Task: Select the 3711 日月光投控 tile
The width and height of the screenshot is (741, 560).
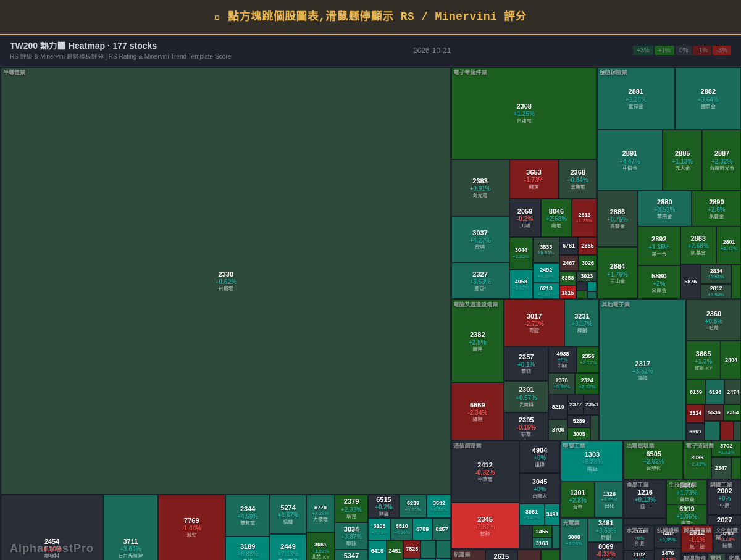Action: [130, 527]
